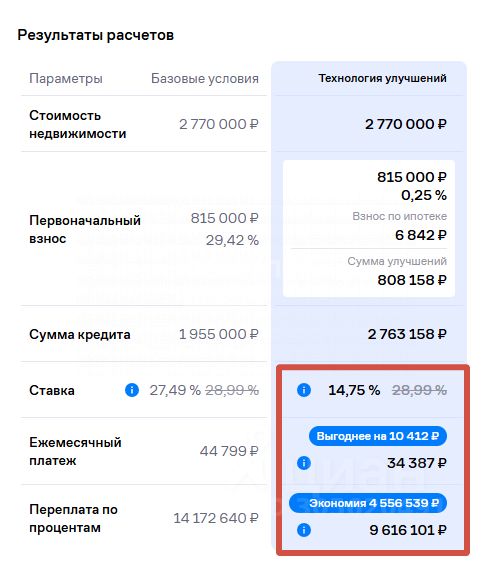Click the Параметры column header

pyautogui.click(x=66, y=79)
